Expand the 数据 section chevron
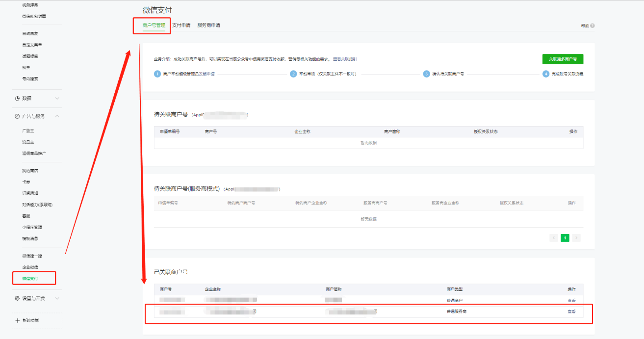644x339 pixels. [x=57, y=98]
